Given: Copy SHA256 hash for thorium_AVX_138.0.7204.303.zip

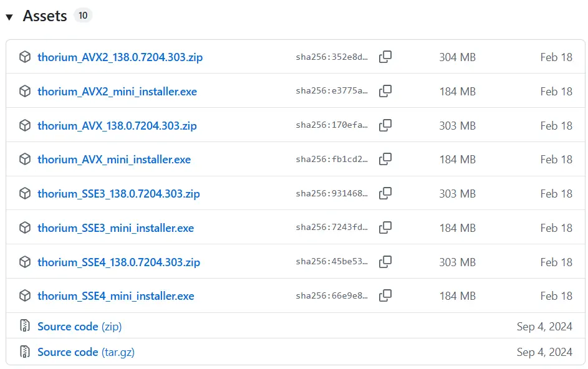Looking at the screenshot, I should click(385, 125).
